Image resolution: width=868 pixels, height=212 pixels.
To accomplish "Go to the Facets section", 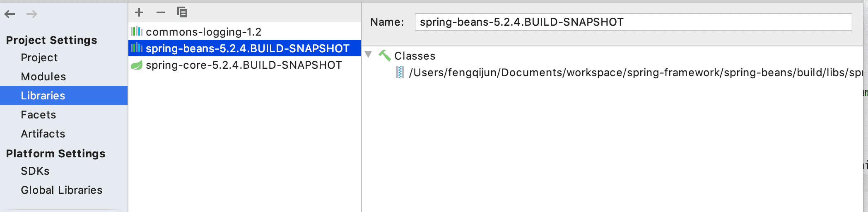I will click(x=39, y=115).
